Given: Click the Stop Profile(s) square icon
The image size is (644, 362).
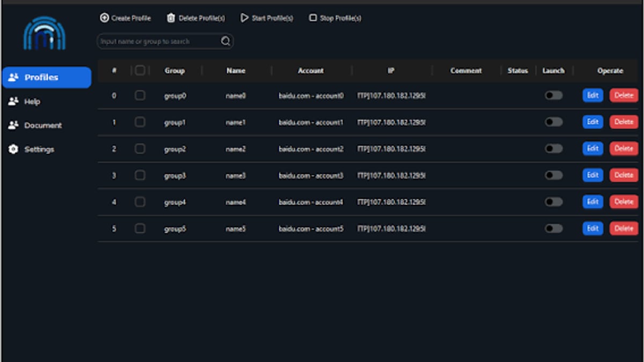Looking at the screenshot, I should 313,18.
